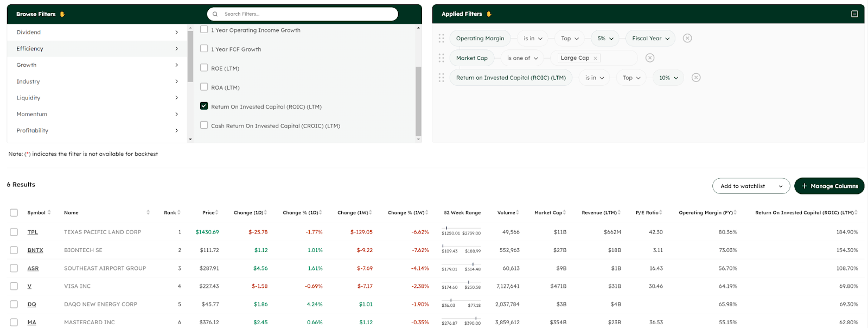Screen dimensions: 868x328
Task: Open the Add to watchlist dropdown
Action: pyautogui.click(x=751, y=186)
